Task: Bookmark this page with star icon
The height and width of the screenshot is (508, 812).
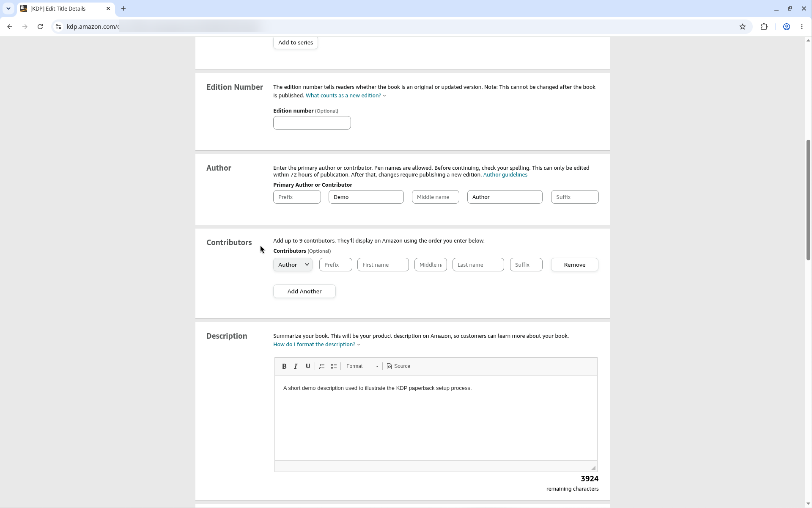Action: tap(743, 27)
